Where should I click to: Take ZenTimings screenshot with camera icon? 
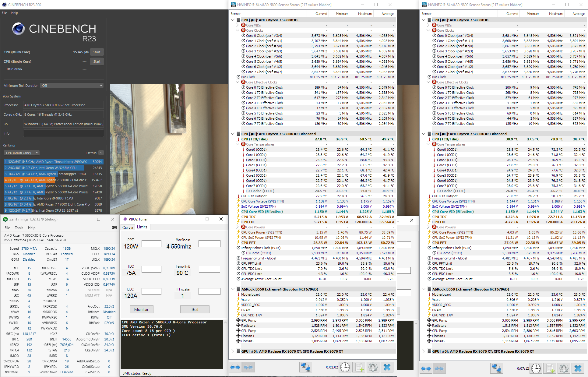tap(114, 227)
